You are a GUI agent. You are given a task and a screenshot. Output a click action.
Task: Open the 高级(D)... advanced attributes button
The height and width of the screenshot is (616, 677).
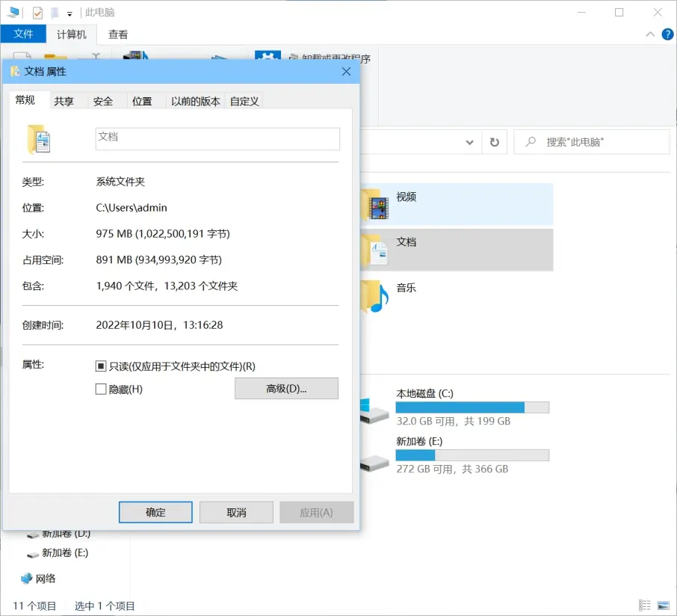[x=286, y=388]
